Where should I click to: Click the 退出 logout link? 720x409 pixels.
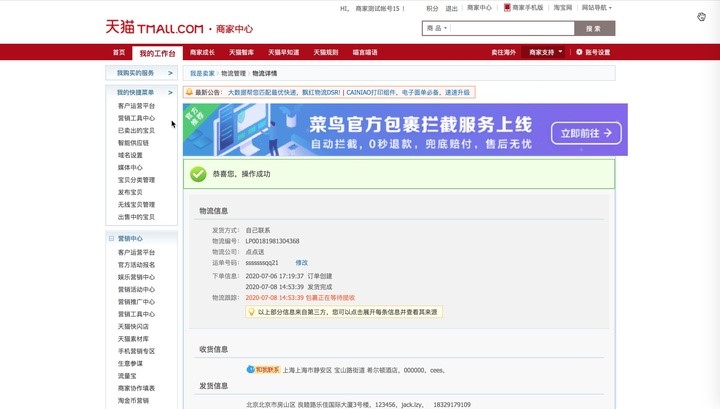451,8
